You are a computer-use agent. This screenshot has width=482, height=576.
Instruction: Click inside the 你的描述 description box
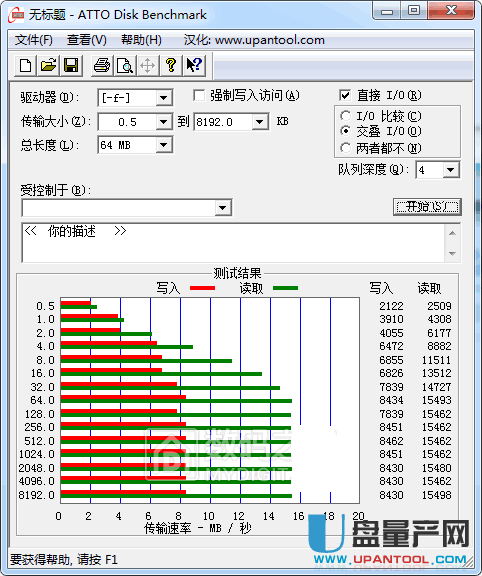233,243
